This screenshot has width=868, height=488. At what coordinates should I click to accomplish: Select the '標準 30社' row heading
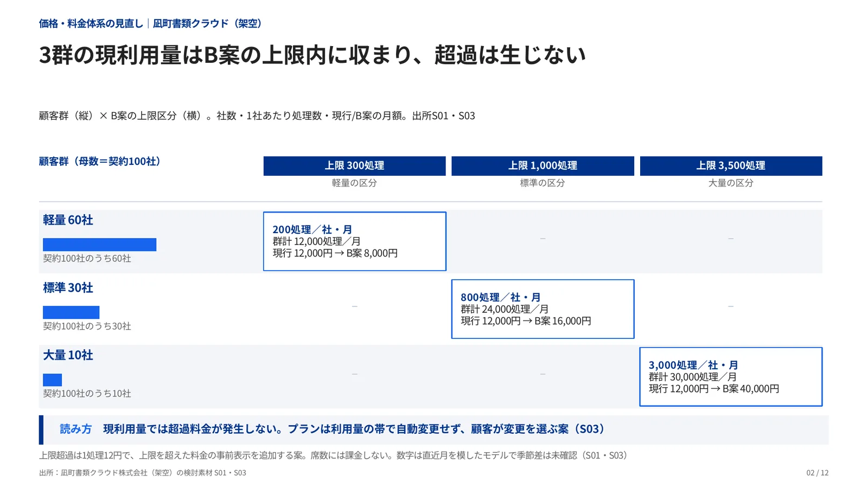pos(68,287)
